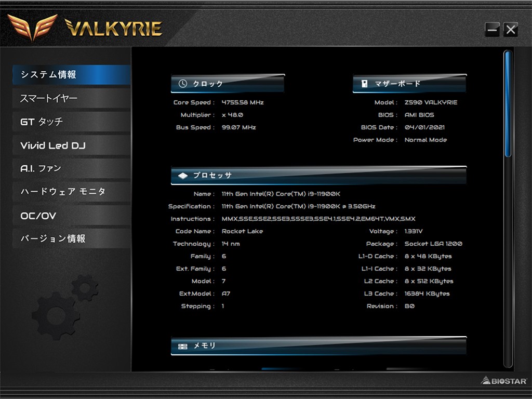Image resolution: width=532 pixels, height=399 pixels.
Task: Click the Code Name value Rocket Lake
Action: click(x=242, y=231)
